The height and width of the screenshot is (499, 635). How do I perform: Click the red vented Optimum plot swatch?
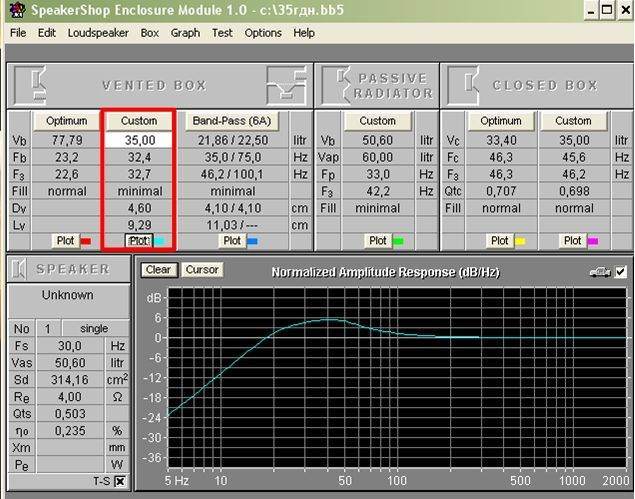click(x=86, y=241)
